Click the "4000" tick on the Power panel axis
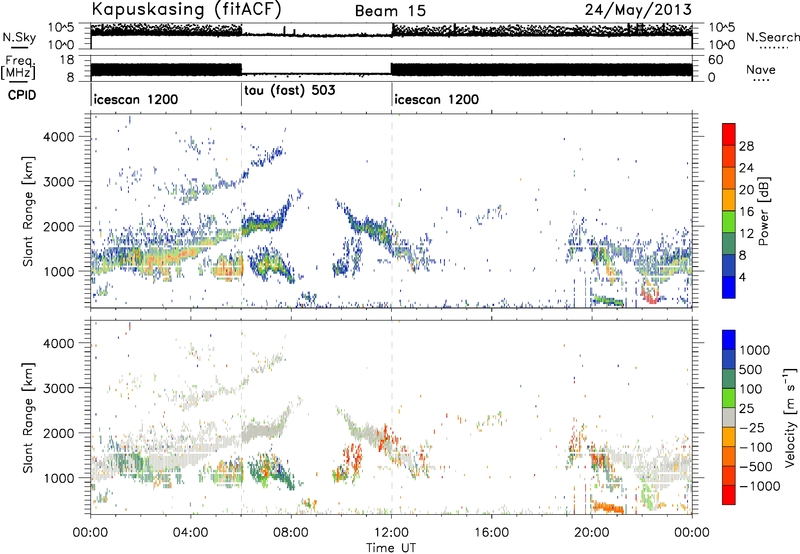Viewport: 800px width, 554px height. click(58, 137)
